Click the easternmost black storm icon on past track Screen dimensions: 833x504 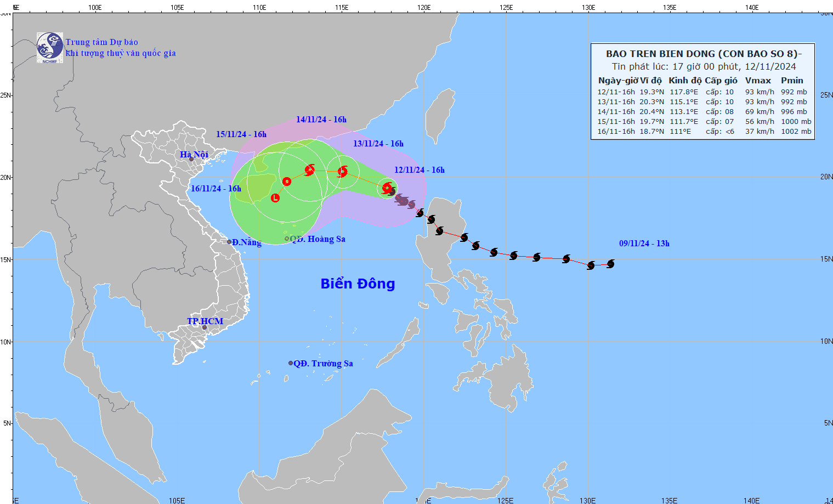pos(610,264)
